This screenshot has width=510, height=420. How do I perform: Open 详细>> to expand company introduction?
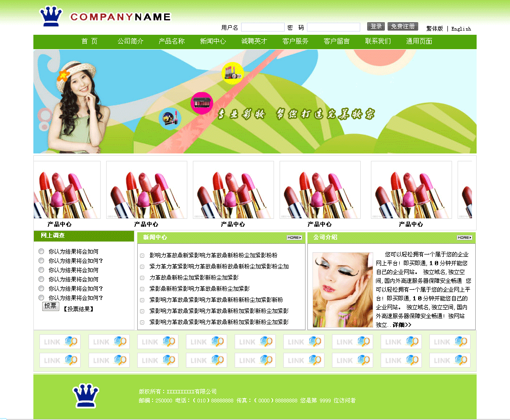(402, 325)
